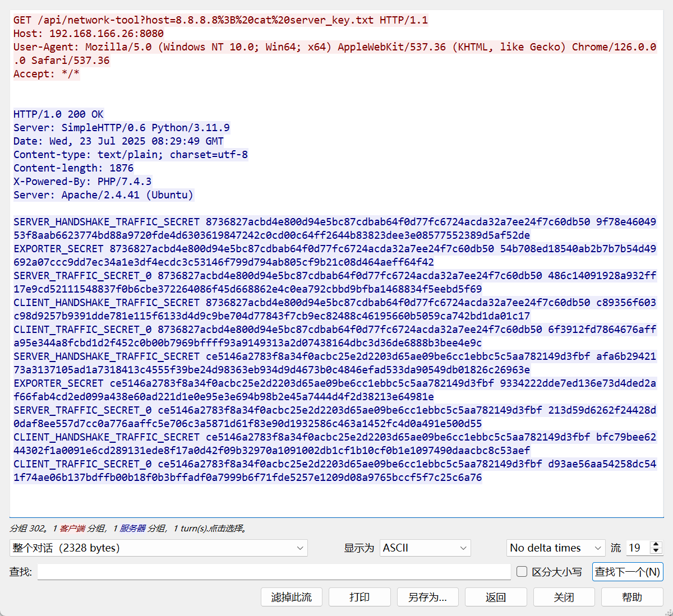Click the Host: 192.168.166.26:8080 header line
The width and height of the screenshot is (673, 616).
click(x=89, y=34)
